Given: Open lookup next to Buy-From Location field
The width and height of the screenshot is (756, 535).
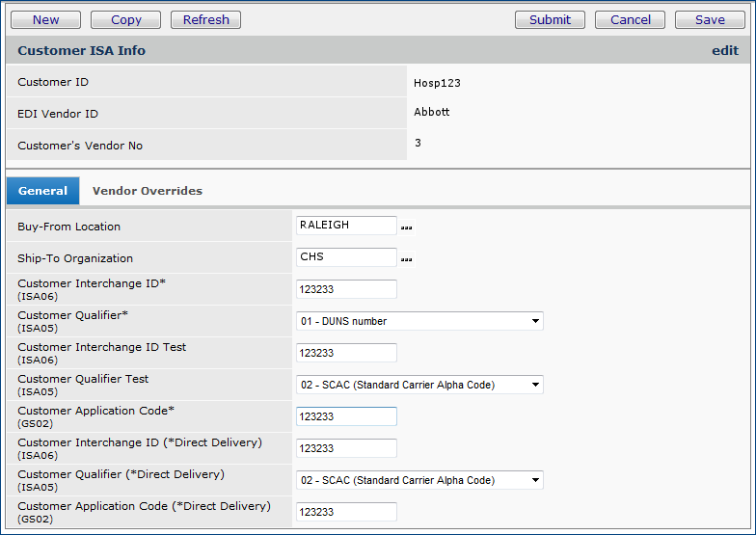Looking at the screenshot, I should pos(406,227).
